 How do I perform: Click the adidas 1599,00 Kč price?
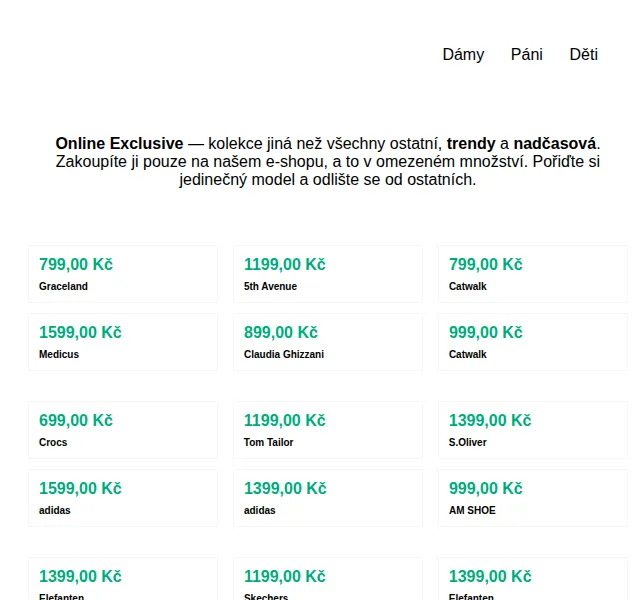pos(80,488)
